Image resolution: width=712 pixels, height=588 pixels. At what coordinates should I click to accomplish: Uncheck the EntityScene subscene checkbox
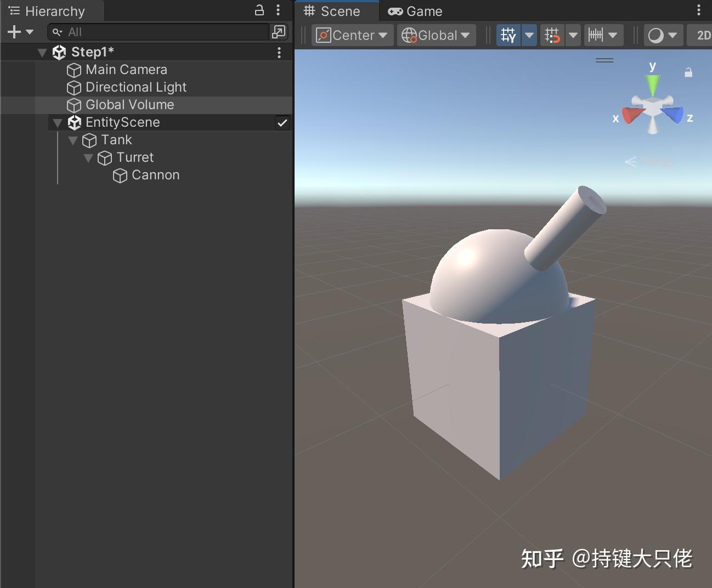(282, 123)
